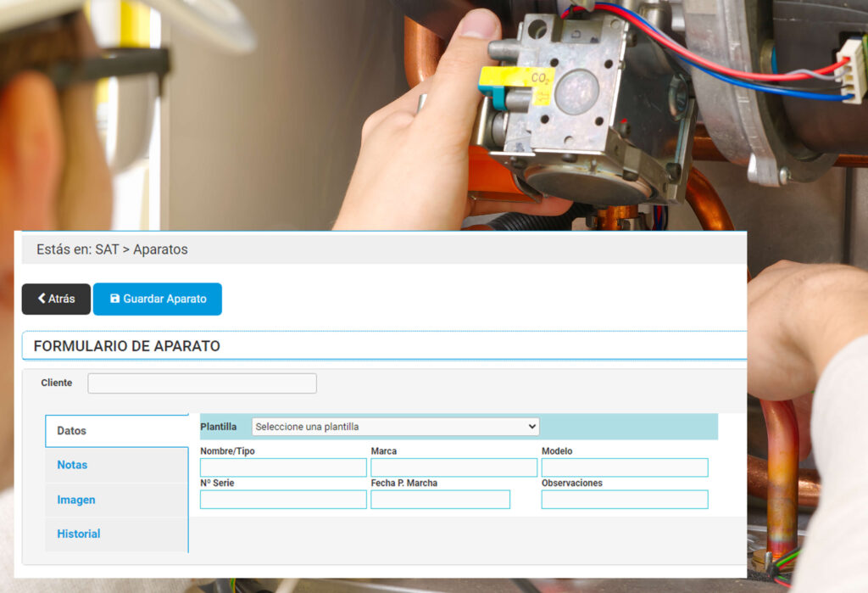The width and height of the screenshot is (868, 593).
Task: Click the Nº Serie input field
Action: click(x=283, y=500)
